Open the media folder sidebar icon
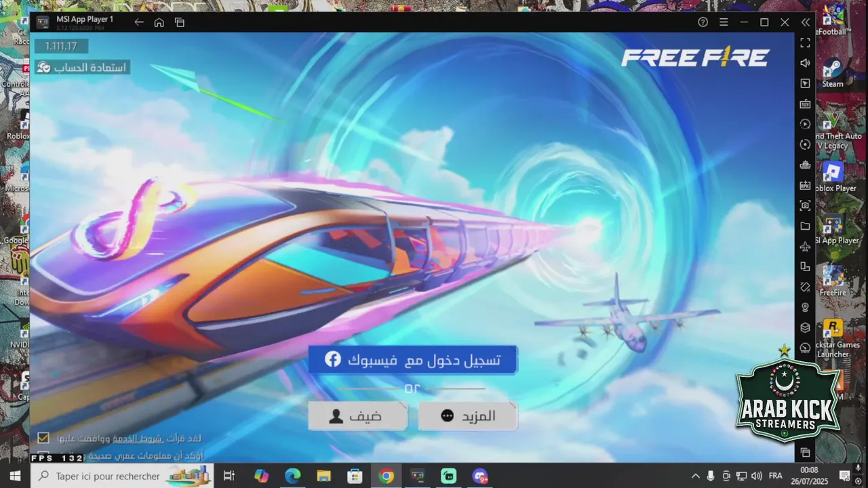868x488 pixels. [x=805, y=226]
